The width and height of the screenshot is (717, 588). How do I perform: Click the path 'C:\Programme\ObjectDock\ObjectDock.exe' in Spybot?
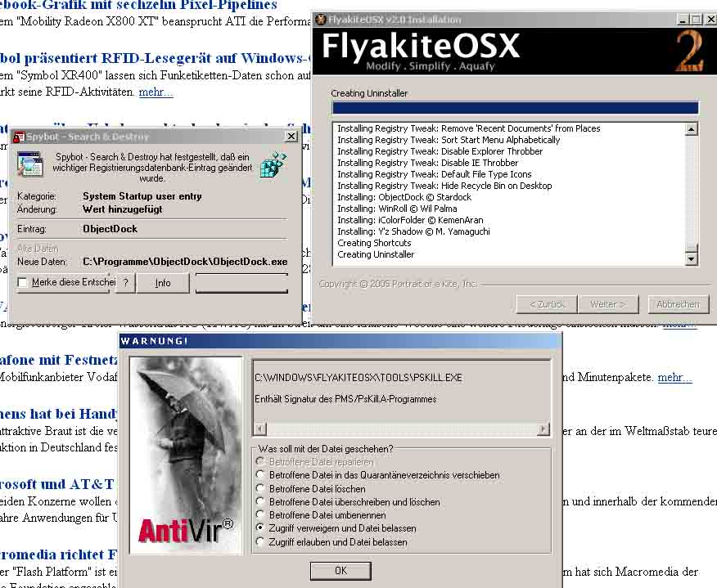(185, 262)
